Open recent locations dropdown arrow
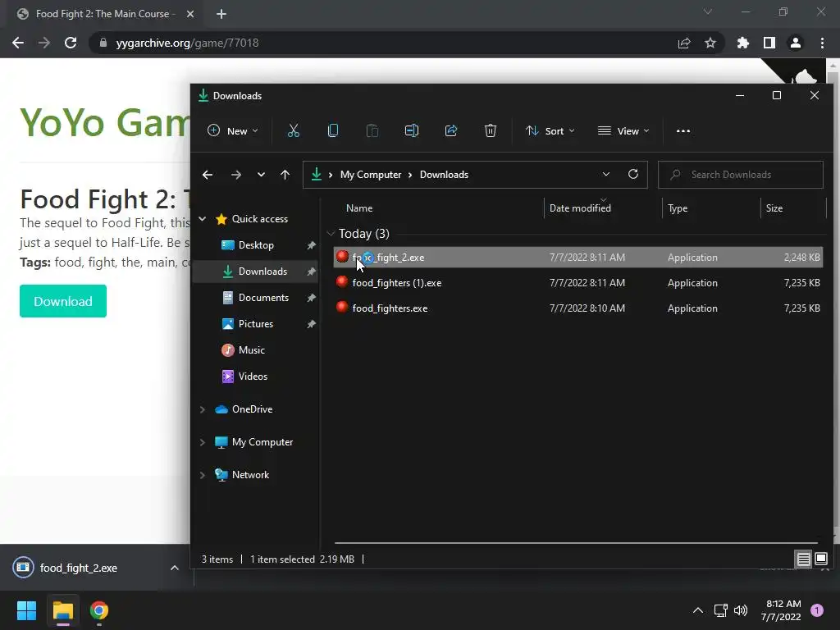 pos(261,175)
